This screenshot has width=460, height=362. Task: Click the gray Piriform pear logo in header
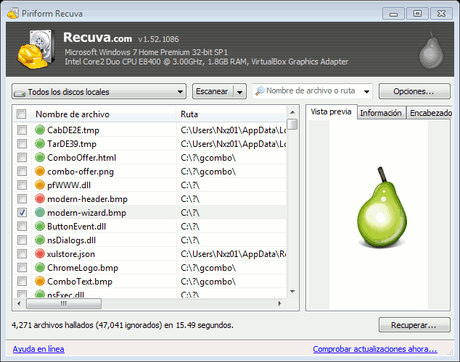pos(431,51)
